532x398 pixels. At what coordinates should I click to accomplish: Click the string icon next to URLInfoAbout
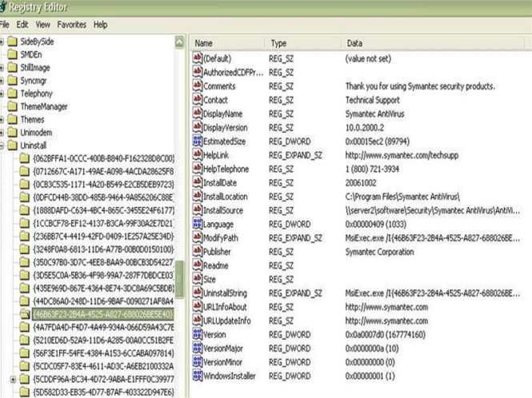click(x=197, y=307)
